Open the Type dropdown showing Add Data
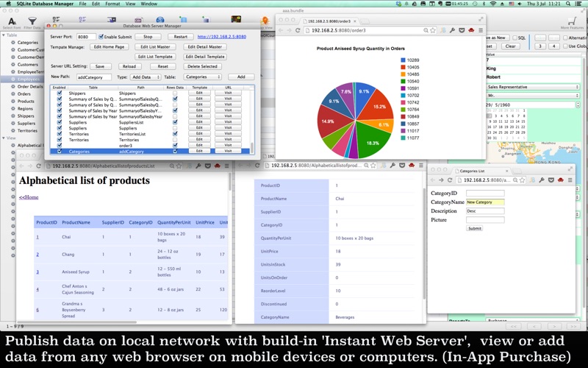 [146, 77]
